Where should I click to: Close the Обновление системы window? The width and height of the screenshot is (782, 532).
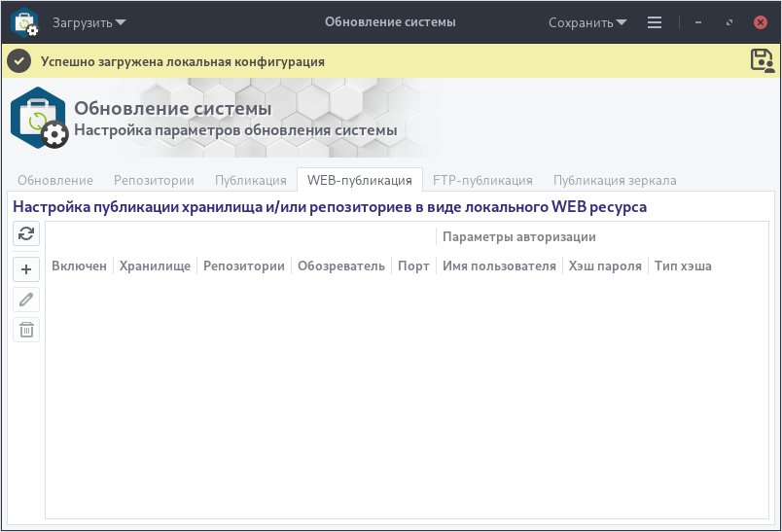pos(760,22)
